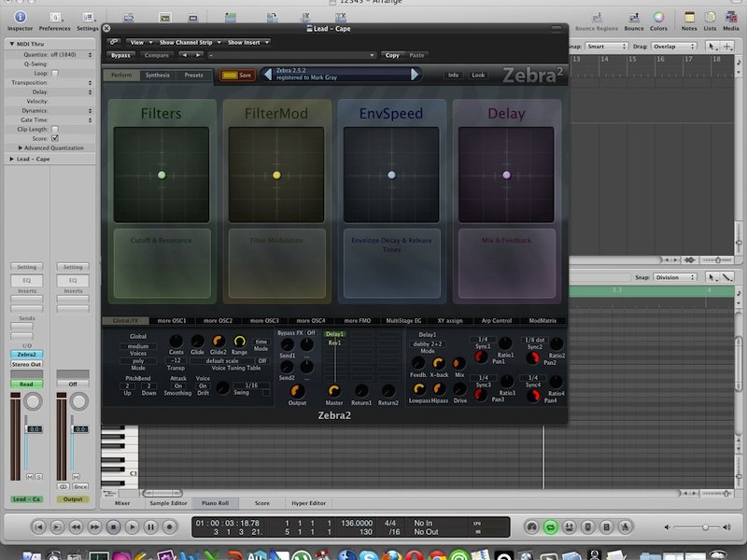Open the MultiStage EG tab
This screenshot has width=747, height=560.
[x=403, y=321]
